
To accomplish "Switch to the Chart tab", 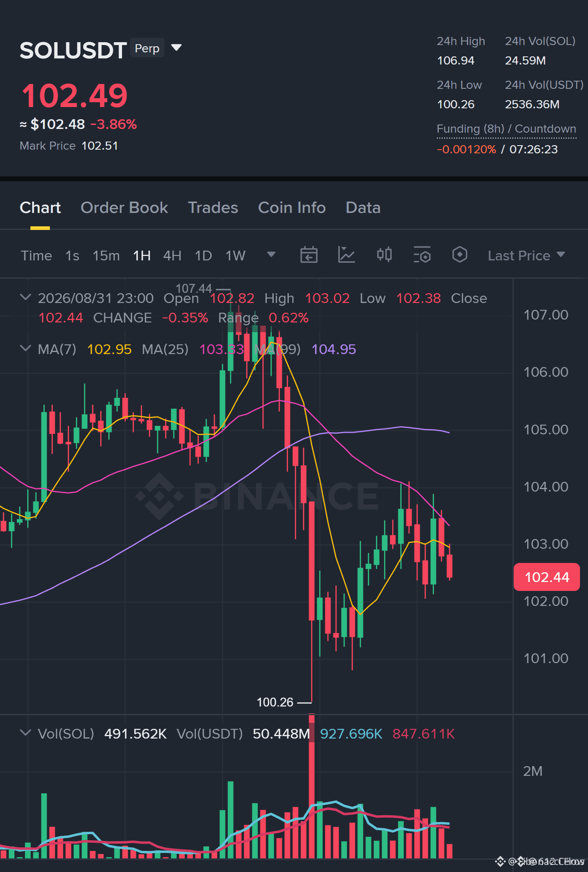I will click(x=40, y=208).
